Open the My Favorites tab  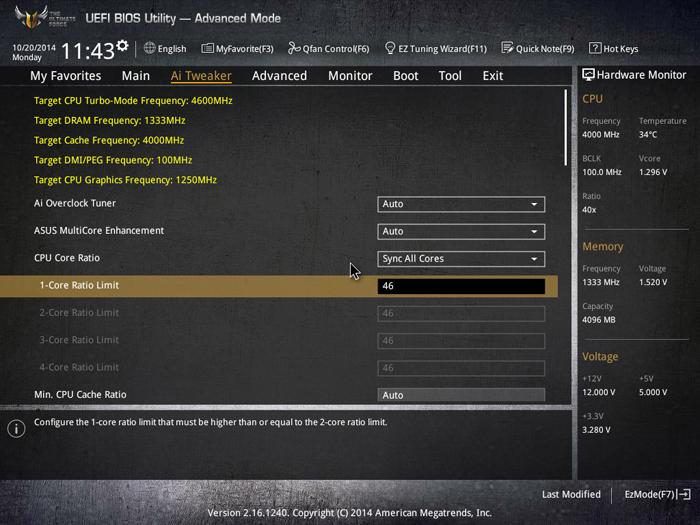(66, 76)
